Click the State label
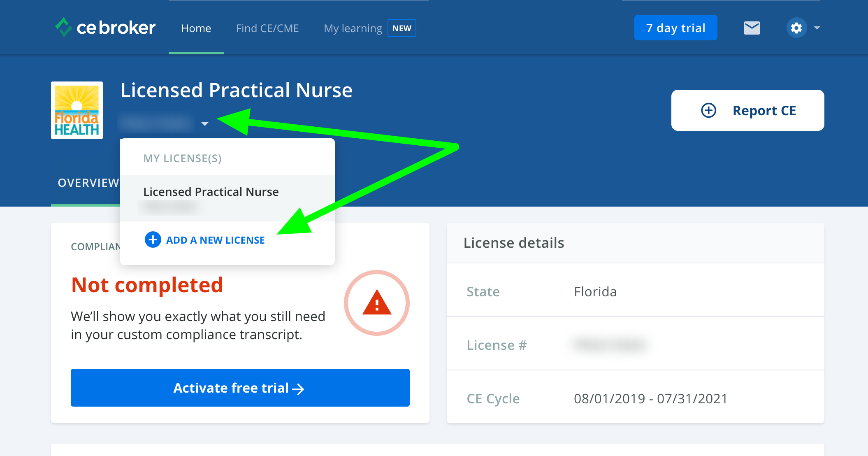Viewport: 868px width, 456px height. pyautogui.click(x=483, y=292)
